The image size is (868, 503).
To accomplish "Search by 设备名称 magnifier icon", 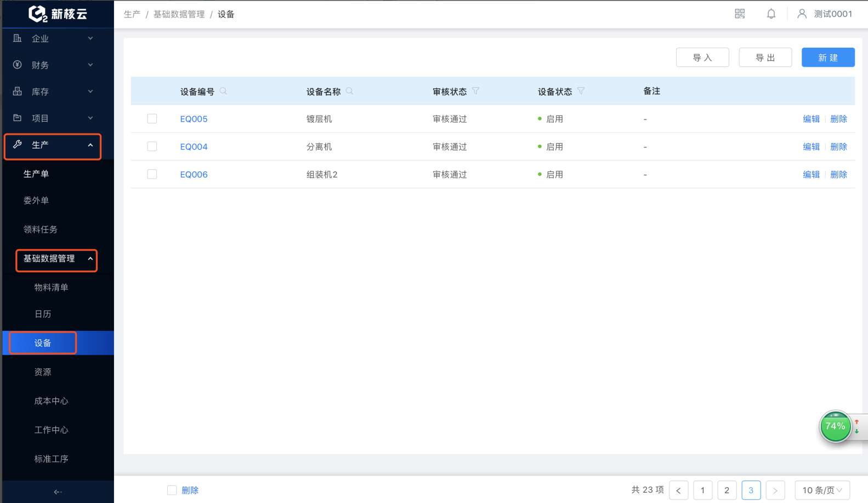I will pyautogui.click(x=349, y=91).
